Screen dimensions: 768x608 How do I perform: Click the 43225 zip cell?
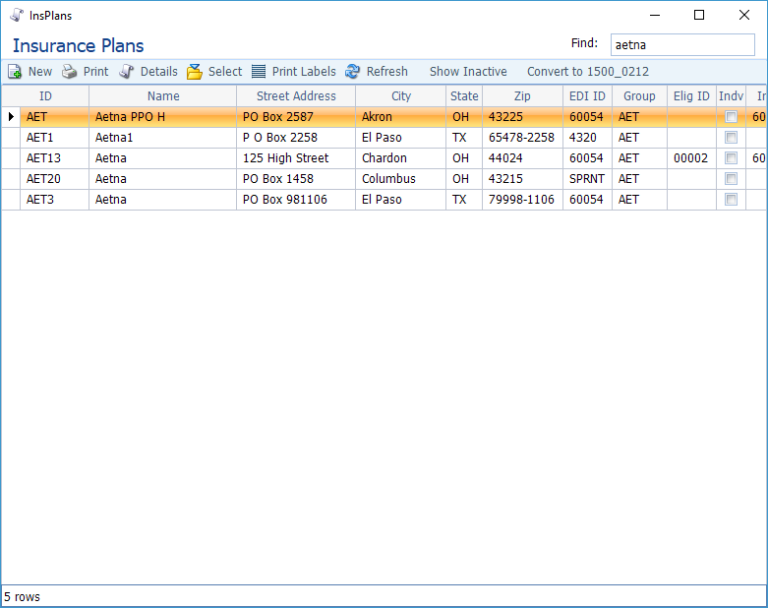point(523,117)
